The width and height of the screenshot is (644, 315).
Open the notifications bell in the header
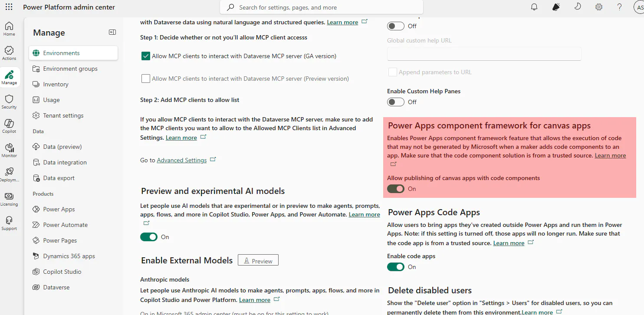click(x=534, y=7)
